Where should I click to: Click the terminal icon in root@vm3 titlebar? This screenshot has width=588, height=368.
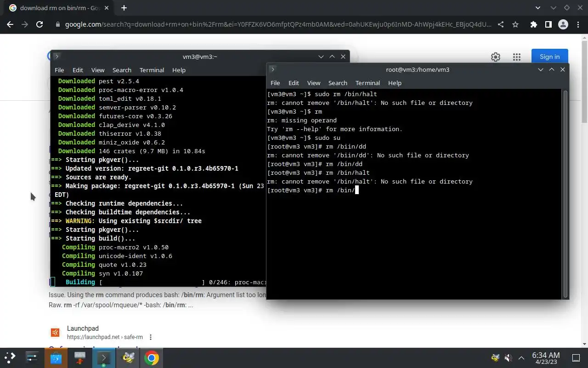click(x=272, y=69)
